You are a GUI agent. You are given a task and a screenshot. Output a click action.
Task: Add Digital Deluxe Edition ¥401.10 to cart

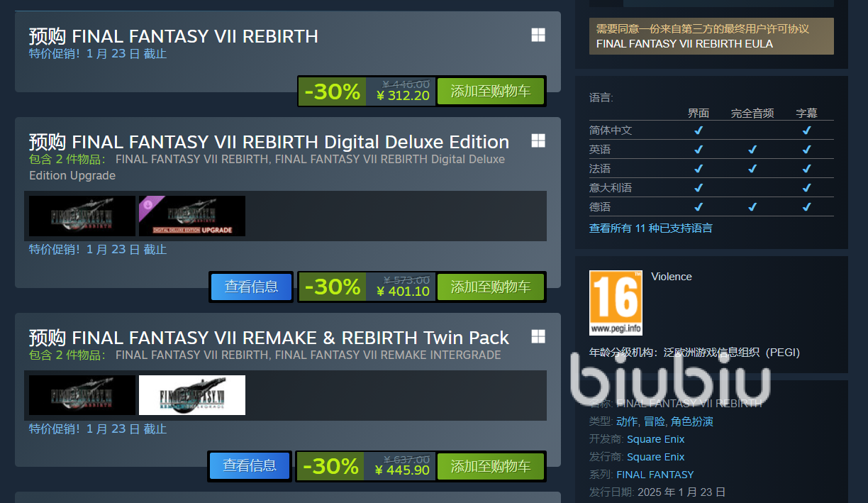tap(491, 287)
